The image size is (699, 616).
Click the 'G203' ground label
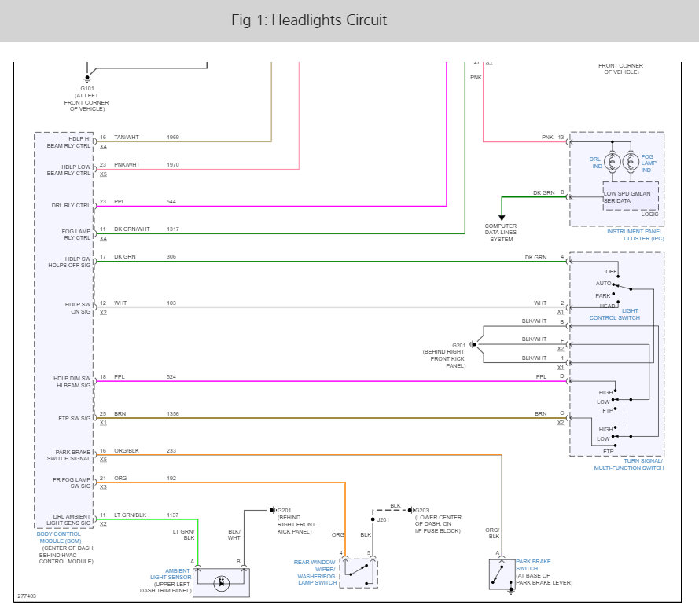point(421,511)
